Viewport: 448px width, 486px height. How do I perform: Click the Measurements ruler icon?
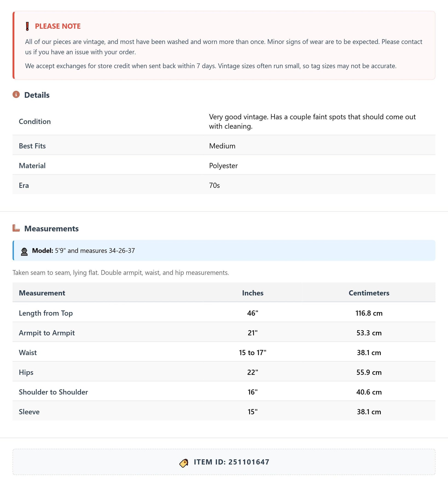pyautogui.click(x=16, y=228)
